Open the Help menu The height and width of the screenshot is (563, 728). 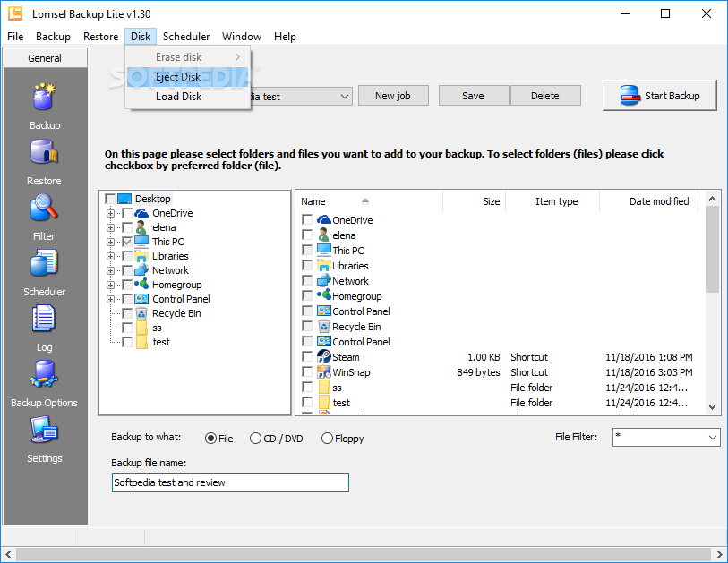click(285, 37)
